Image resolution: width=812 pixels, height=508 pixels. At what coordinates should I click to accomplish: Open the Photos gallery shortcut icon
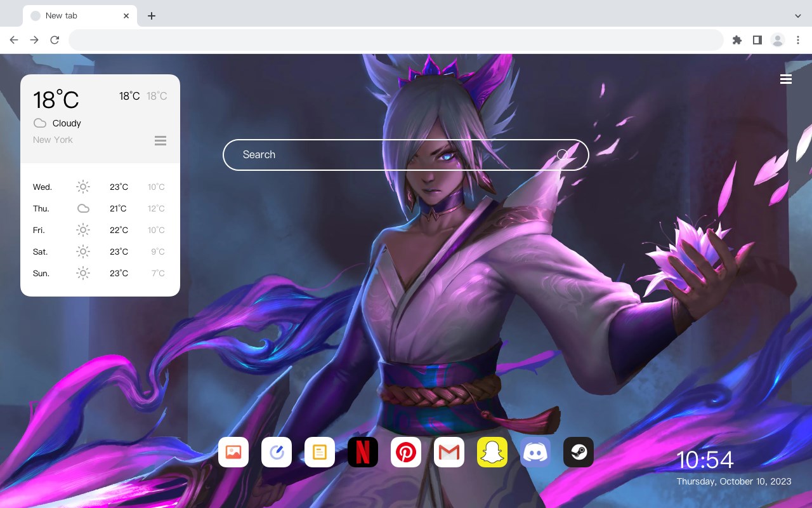(x=233, y=452)
